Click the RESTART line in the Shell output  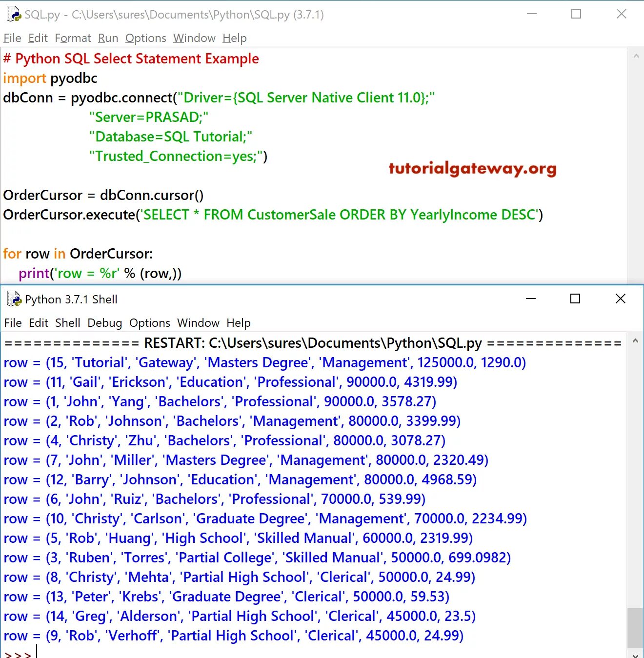point(313,343)
